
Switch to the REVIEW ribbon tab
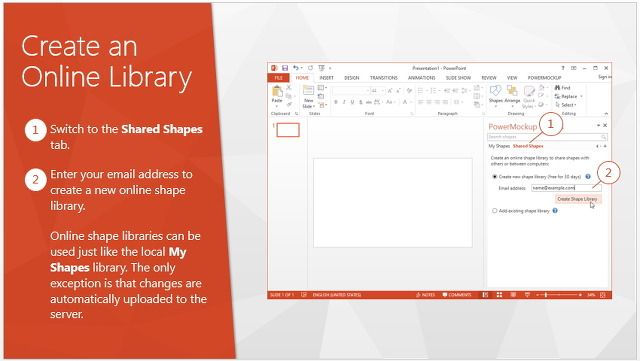tap(489, 78)
